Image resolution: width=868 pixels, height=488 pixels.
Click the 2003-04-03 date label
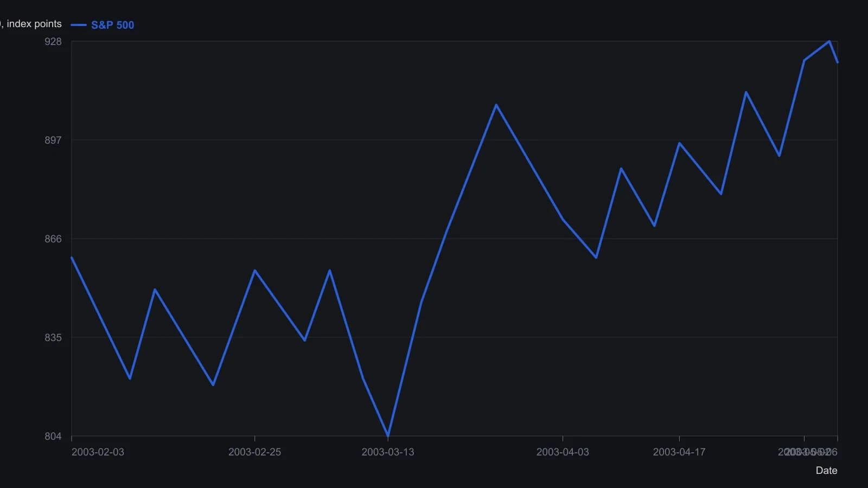pyautogui.click(x=563, y=452)
